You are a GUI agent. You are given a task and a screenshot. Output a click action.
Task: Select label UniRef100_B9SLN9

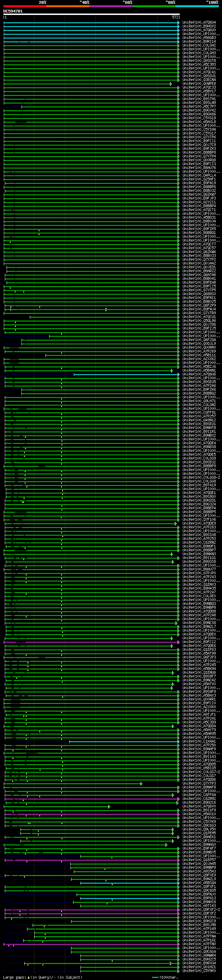point(199,103)
